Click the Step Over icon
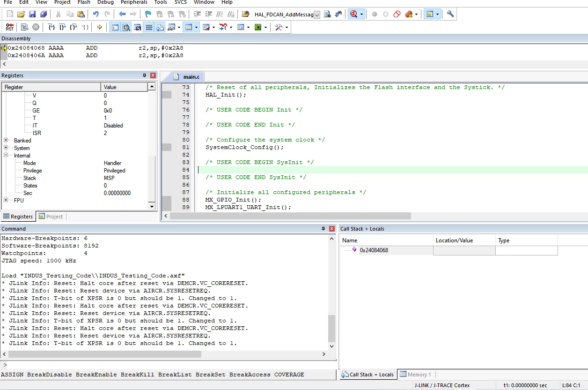 (x=62, y=27)
